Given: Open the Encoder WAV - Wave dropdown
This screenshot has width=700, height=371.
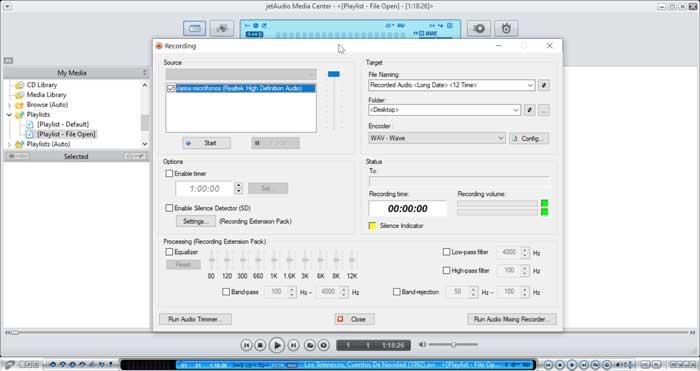Looking at the screenshot, I should point(437,138).
